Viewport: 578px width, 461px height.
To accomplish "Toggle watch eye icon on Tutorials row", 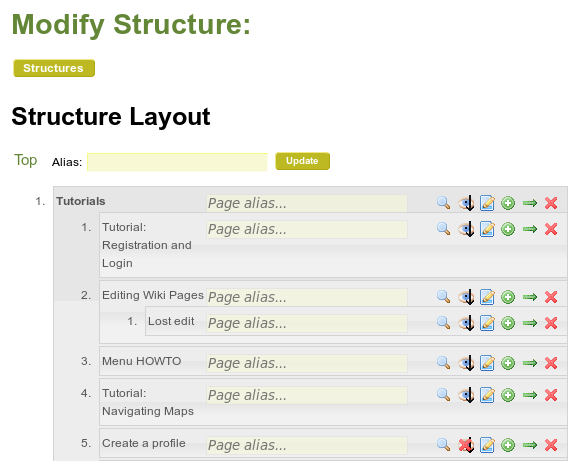I will click(466, 203).
